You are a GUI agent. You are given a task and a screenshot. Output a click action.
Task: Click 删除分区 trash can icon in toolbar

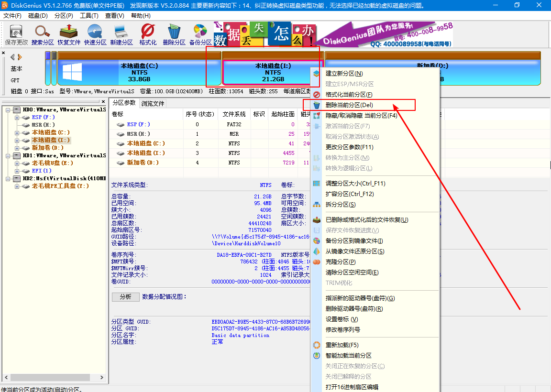174,35
